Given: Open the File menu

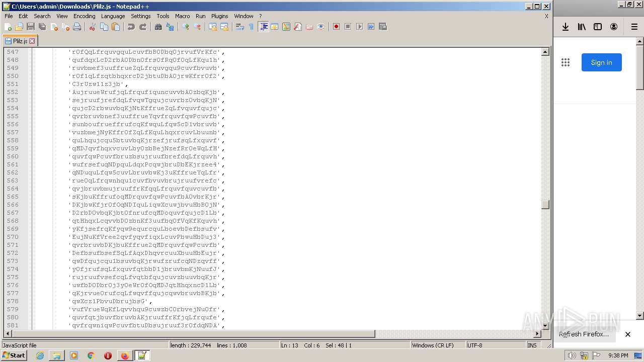Looking at the screenshot, I should (9, 16).
